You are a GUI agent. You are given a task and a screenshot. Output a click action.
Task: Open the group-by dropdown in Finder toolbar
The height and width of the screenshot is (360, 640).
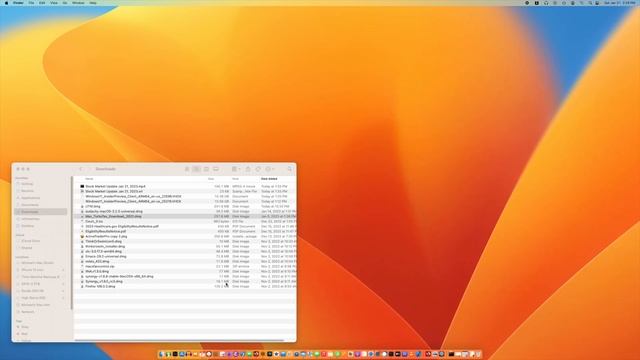(x=236, y=169)
